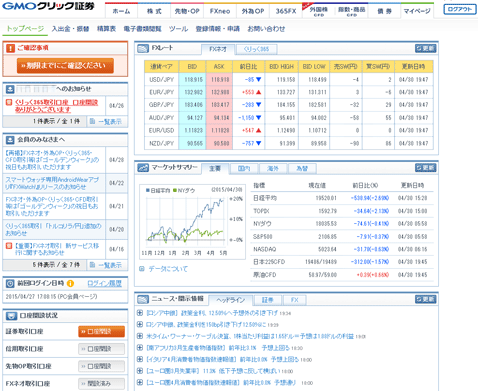The height and width of the screenshot is (391, 478).
Task: Switch to the 証券 news tab
Action: 267,300
